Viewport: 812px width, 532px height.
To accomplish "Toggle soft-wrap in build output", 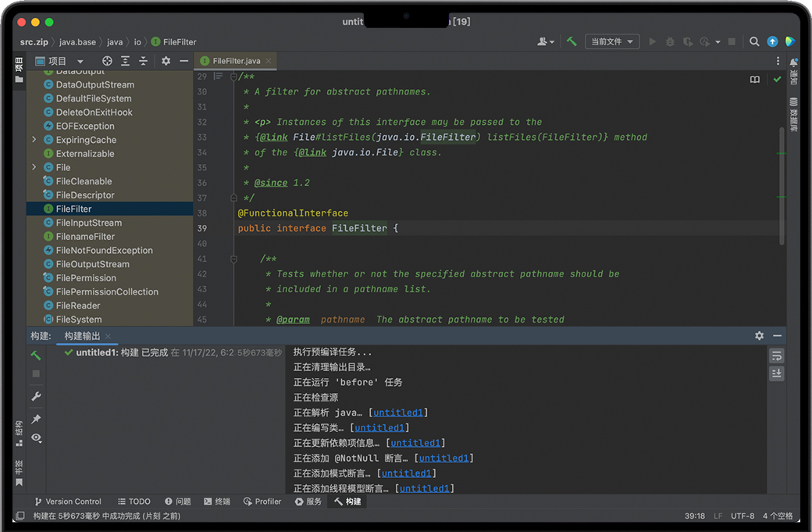I will [x=776, y=355].
